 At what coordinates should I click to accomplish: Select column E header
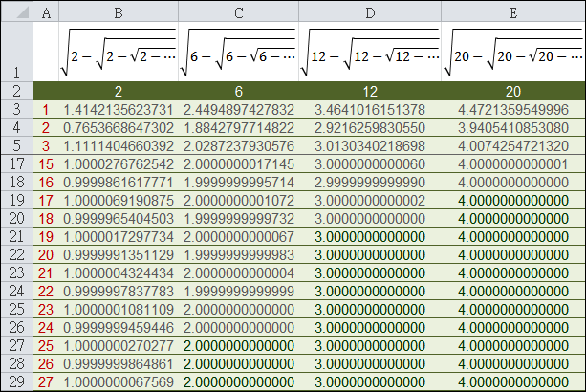[513, 12]
